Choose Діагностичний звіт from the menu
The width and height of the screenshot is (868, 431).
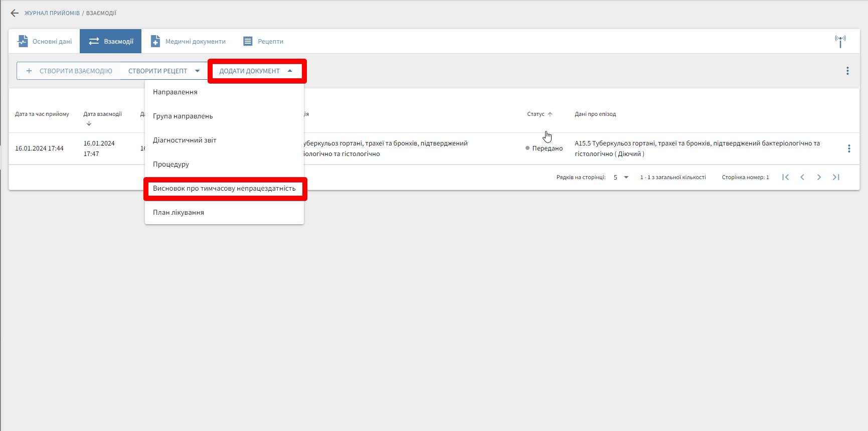coord(185,140)
